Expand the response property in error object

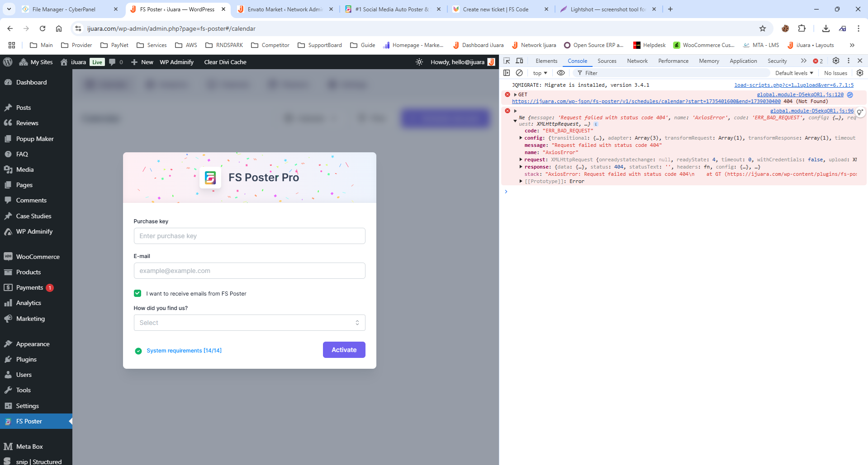[521, 167]
